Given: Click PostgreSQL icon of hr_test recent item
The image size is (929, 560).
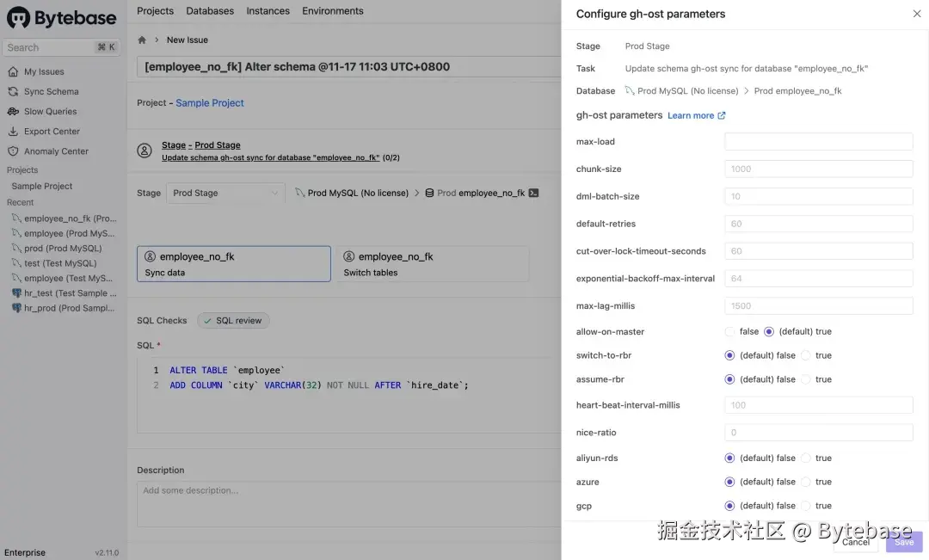Looking at the screenshot, I should pos(16,292).
